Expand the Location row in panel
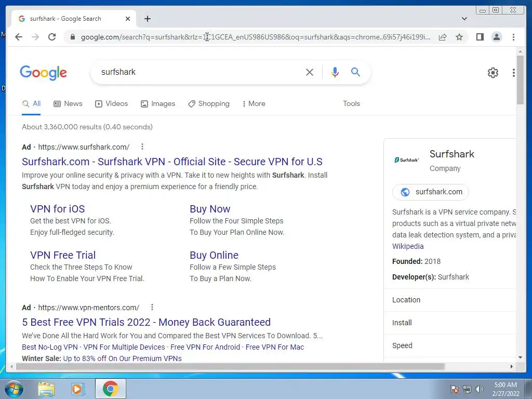This screenshot has height=399, width=532. point(450,300)
